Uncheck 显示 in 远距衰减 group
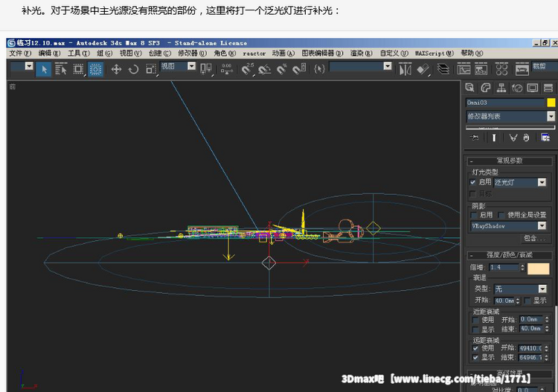The image size is (558, 392). pos(475,358)
